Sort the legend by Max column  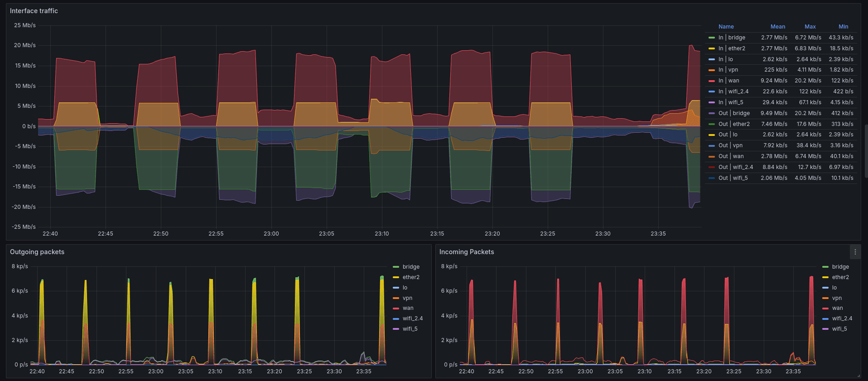coord(810,27)
